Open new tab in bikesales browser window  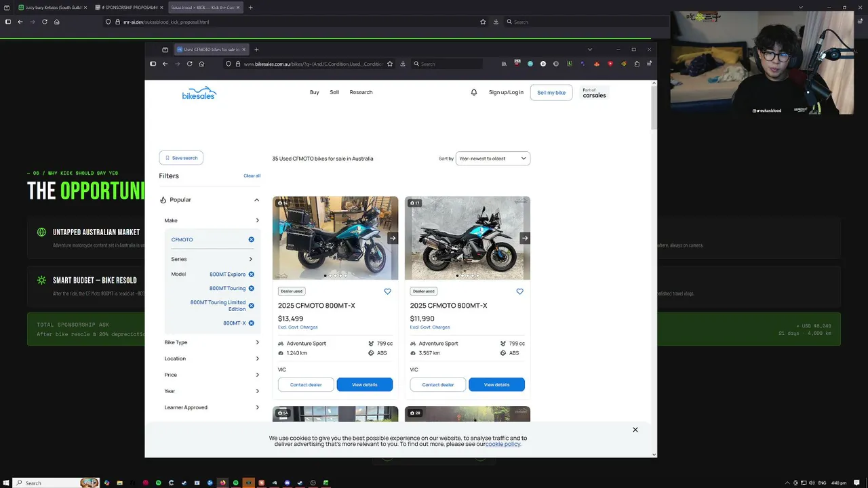[x=256, y=49]
